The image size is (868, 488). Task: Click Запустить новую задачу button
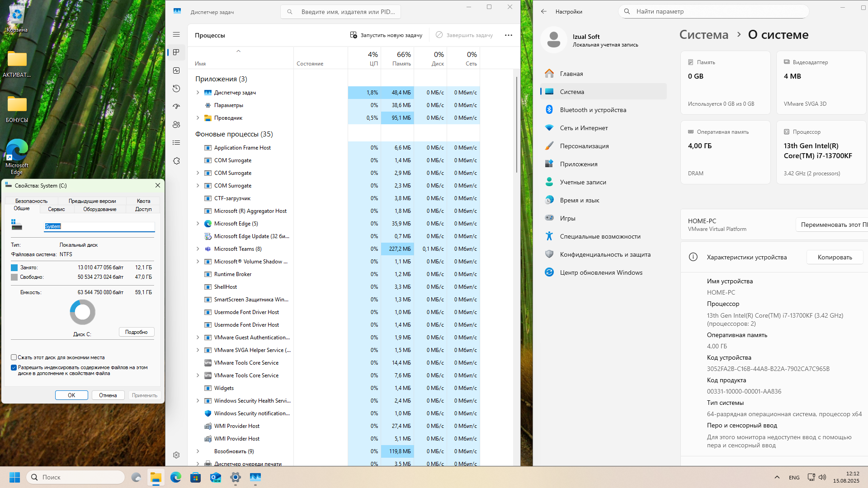386,35
